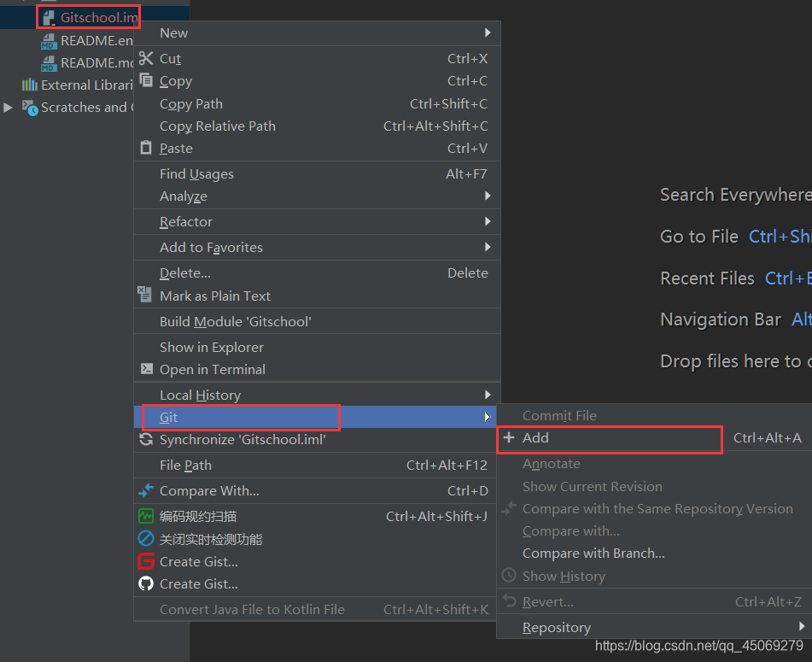Click the Scratches and Consoles icon
812x662 pixels.
(x=30, y=108)
